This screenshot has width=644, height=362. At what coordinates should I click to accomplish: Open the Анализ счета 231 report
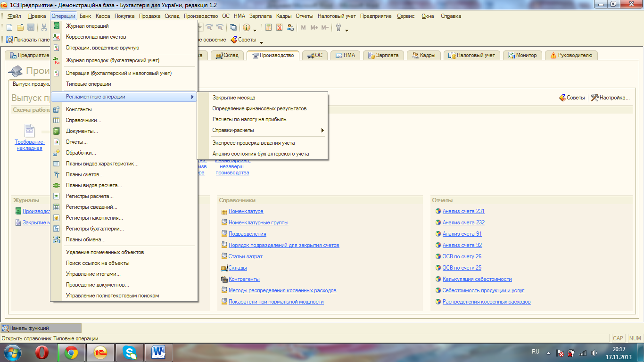463,211
